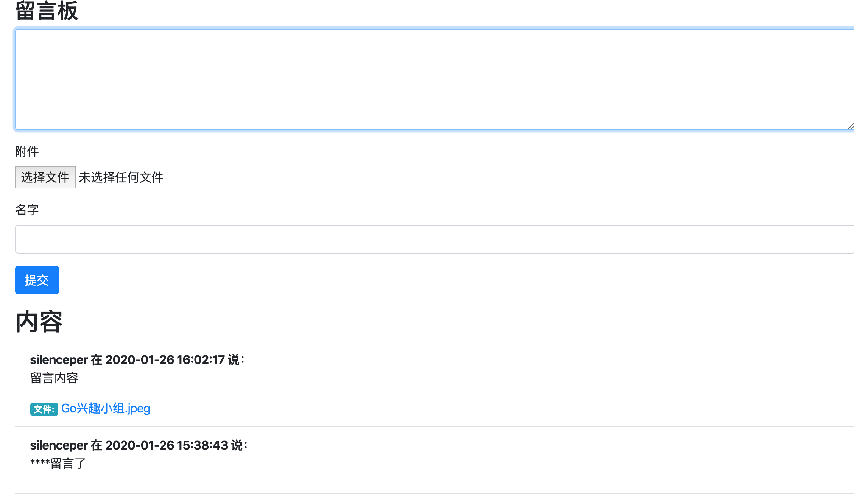Click the resize handle of message textarea
Viewport: 854px width, 504px height.
point(851,126)
